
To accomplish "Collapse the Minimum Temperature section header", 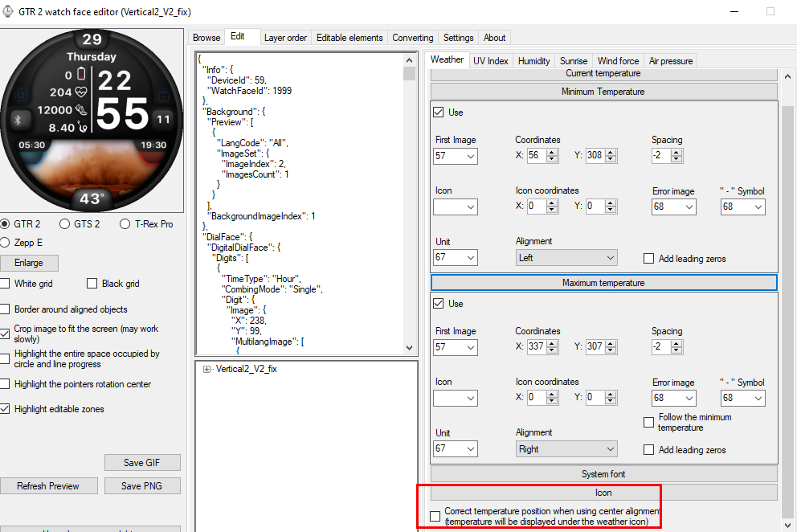I will point(603,92).
